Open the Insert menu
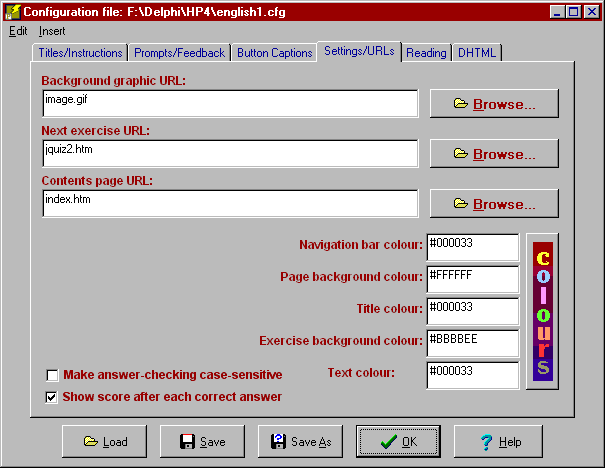This screenshot has width=605, height=468. click(x=52, y=31)
